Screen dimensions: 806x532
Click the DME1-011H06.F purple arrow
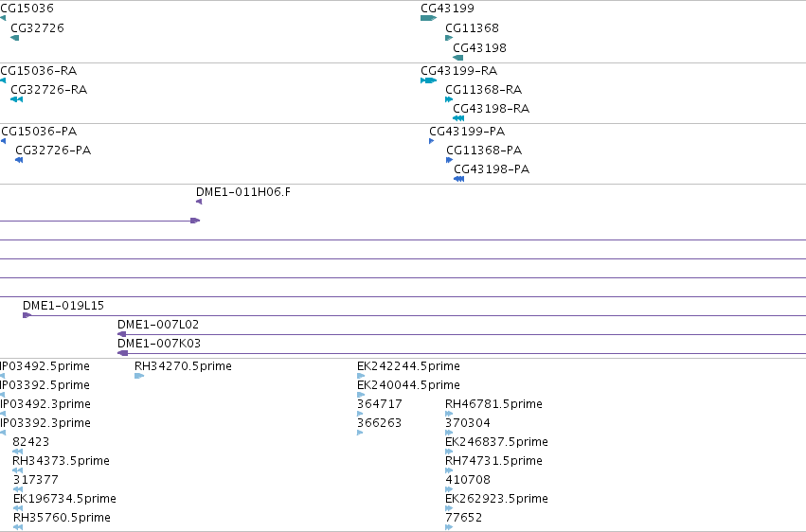pos(199,202)
